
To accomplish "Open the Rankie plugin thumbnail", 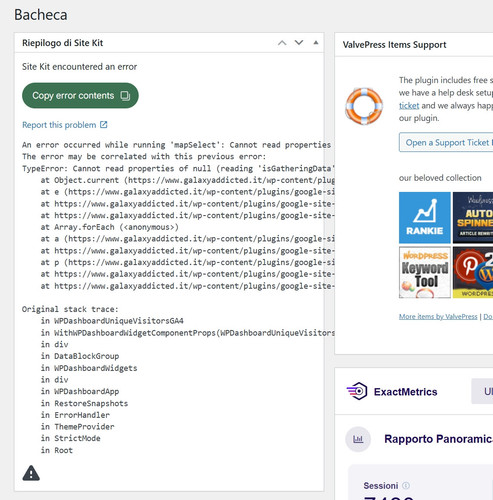I will pos(425,217).
